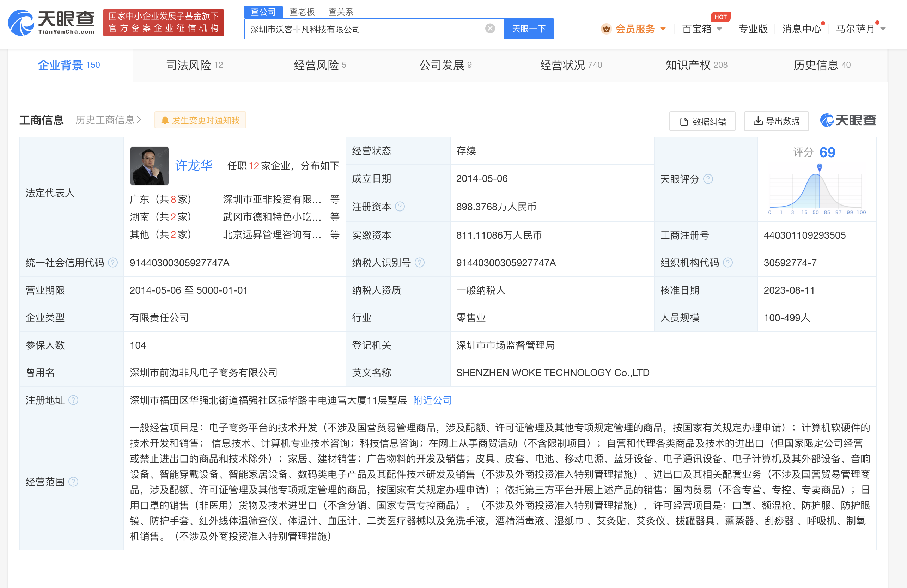907x588 pixels.
Task: Click help icon beside 注册地址
Action: [74, 400]
